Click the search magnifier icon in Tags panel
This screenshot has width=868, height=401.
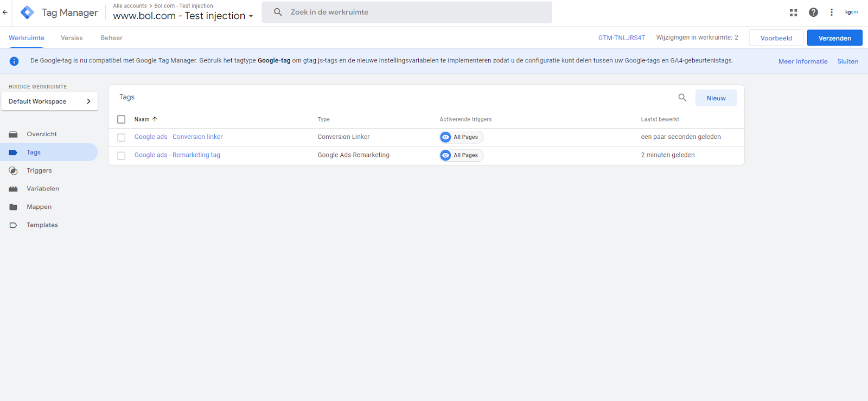682,98
